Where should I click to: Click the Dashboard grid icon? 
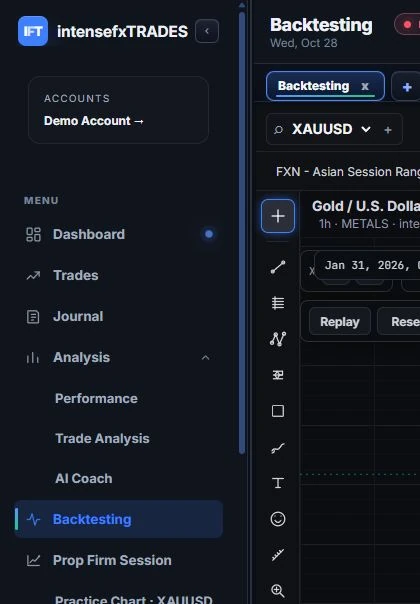[x=33, y=234]
